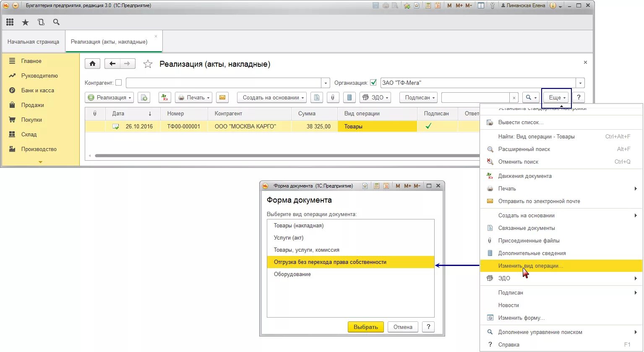Add link to favorites with the star-arrow icon
Screen dimensions: 644x352
pyautogui.click(x=407, y=5)
